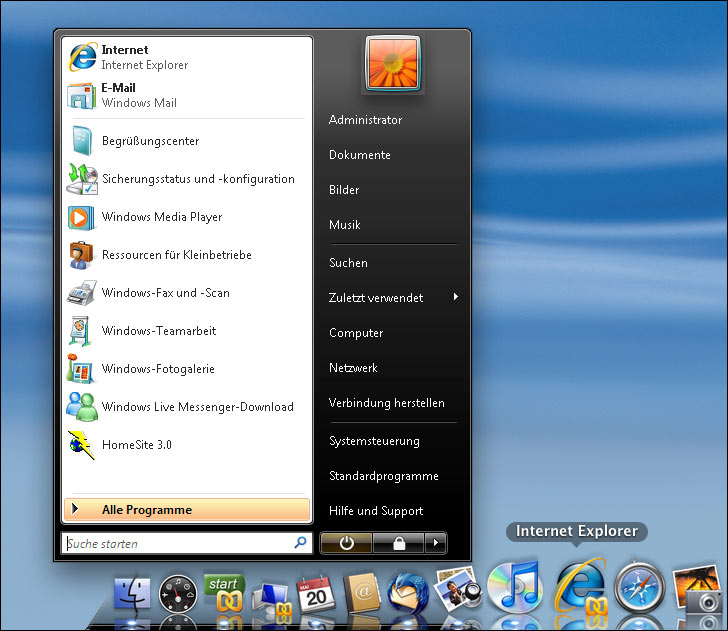Select Windows Live Messenger-Download
This screenshot has height=631, width=728.
[x=187, y=407]
